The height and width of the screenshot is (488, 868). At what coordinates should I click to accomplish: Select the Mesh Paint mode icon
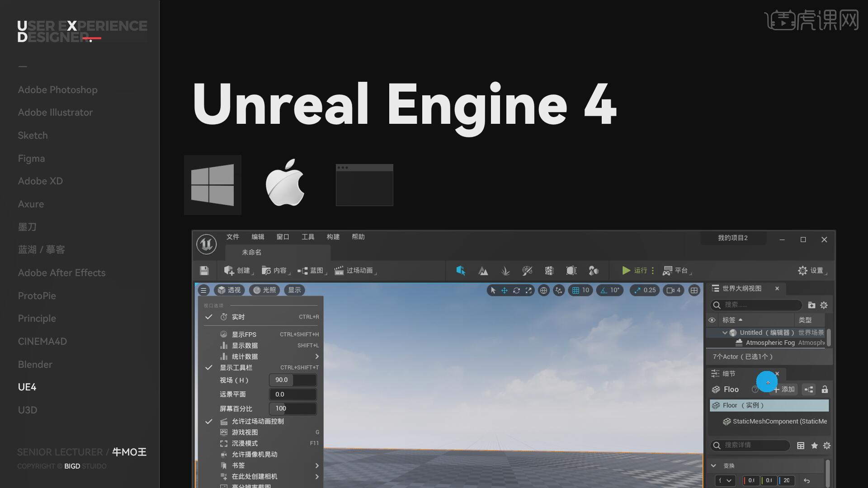(527, 271)
